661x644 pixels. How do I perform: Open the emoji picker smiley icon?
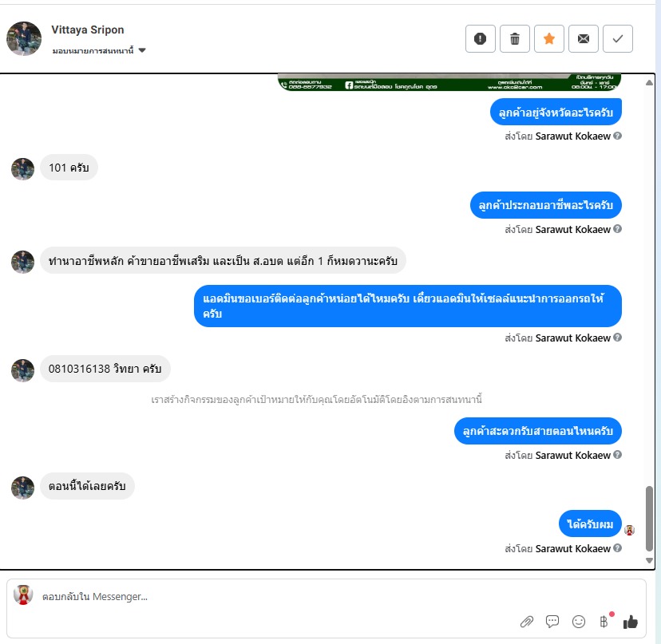point(578,622)
